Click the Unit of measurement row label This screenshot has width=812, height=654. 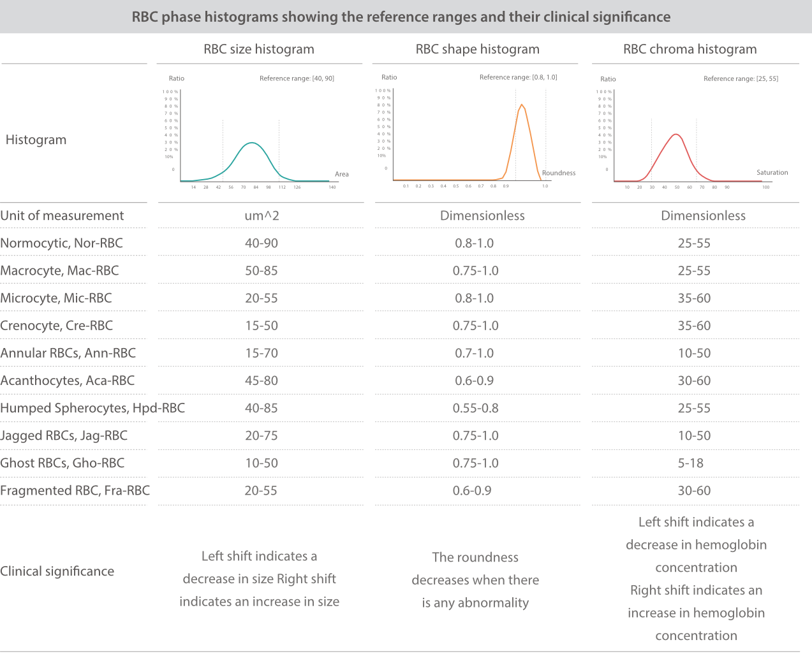(63, 216)
